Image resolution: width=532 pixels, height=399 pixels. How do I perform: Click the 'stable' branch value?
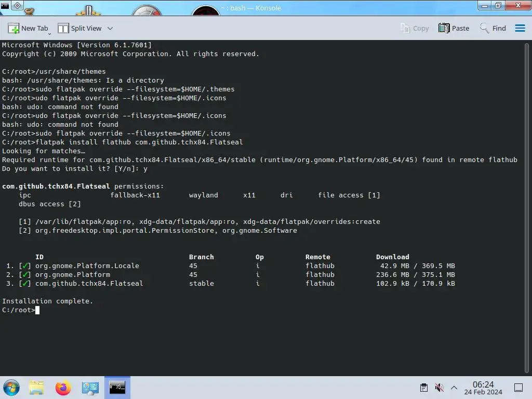[202, 284]
